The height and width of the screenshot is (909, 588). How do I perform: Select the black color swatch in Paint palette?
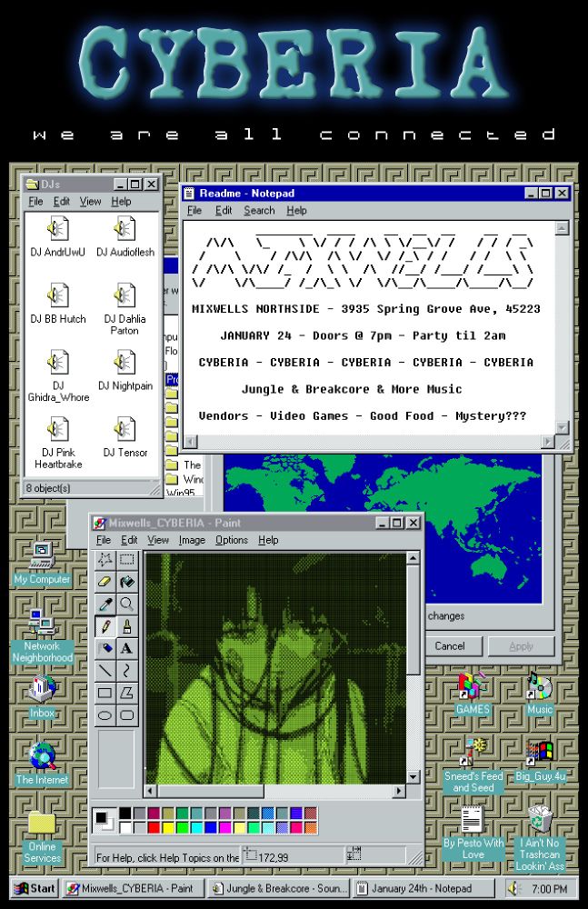click(x=125, y=814)
